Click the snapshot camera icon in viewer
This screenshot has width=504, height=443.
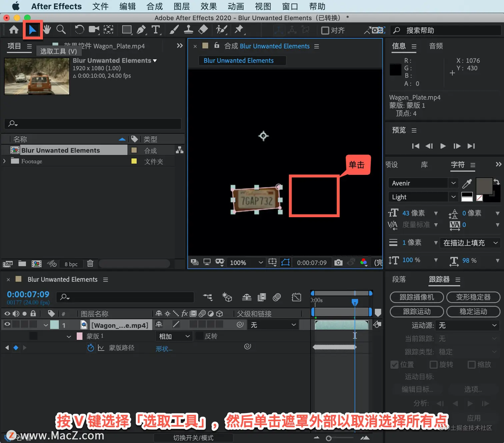(338, 262)
